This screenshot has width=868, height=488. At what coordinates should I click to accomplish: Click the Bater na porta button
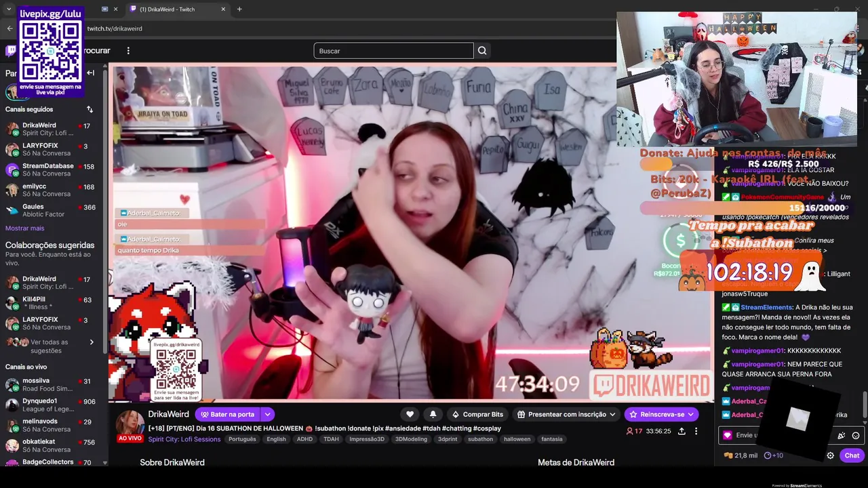tap(227, 414)
